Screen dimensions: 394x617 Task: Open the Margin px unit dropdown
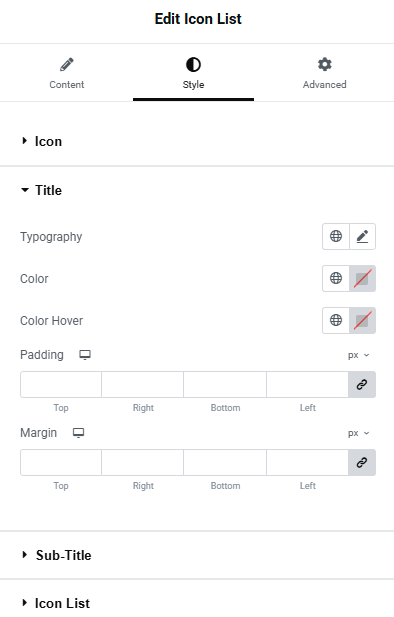pos(359,433)
